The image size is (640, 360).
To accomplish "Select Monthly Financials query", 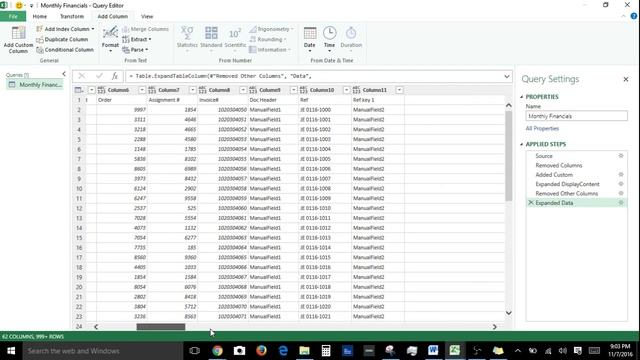I will click(x=36, y=84).
